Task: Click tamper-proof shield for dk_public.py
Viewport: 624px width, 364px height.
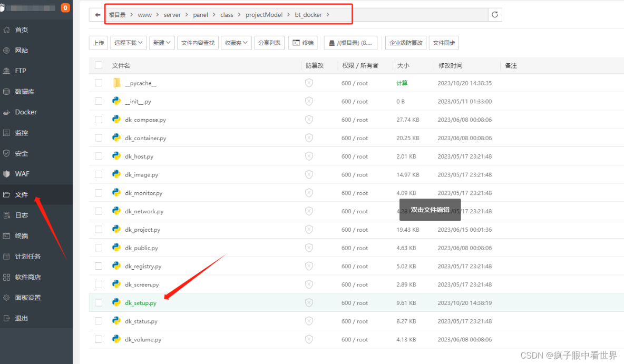Action: pos(309,248)
